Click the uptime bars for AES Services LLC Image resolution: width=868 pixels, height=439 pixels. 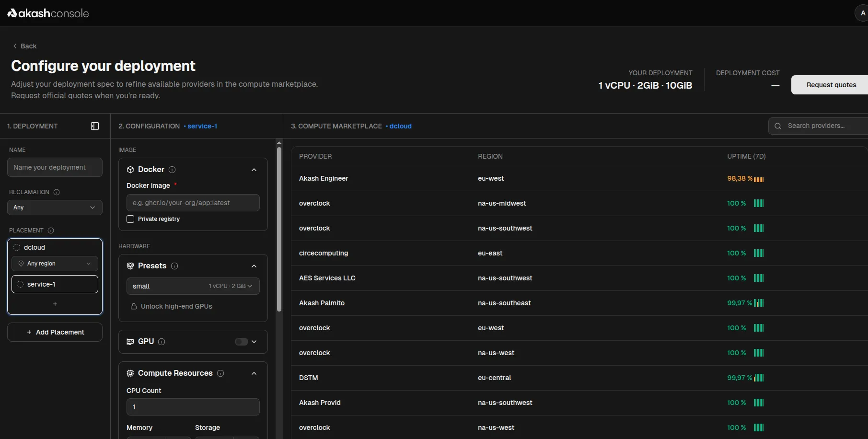coord(759,278)
